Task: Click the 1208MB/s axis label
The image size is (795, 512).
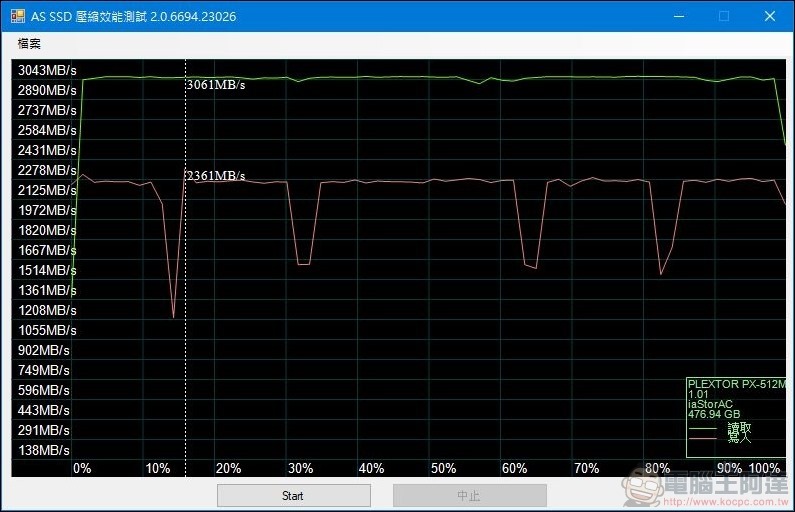Action: click(47, 310)
